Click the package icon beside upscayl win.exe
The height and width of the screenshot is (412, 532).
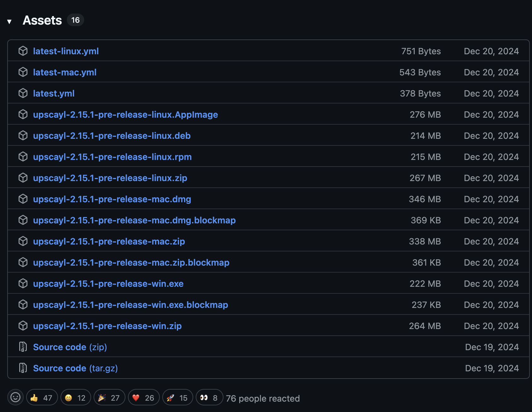23,283
